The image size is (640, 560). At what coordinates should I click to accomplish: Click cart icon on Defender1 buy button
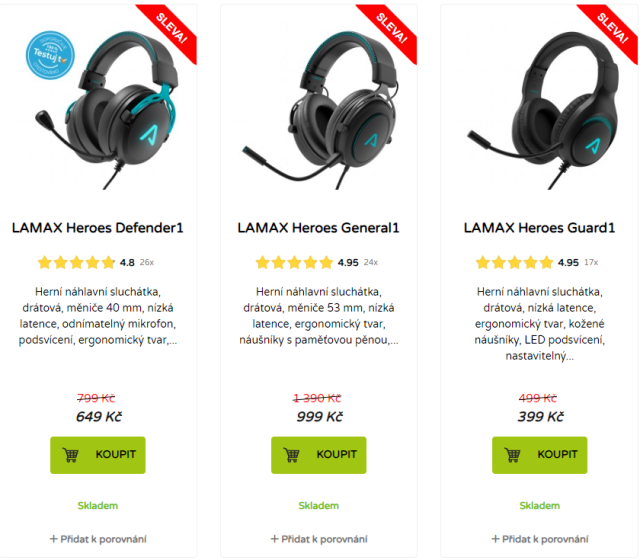pyautogui.click(x=70, y=455)
